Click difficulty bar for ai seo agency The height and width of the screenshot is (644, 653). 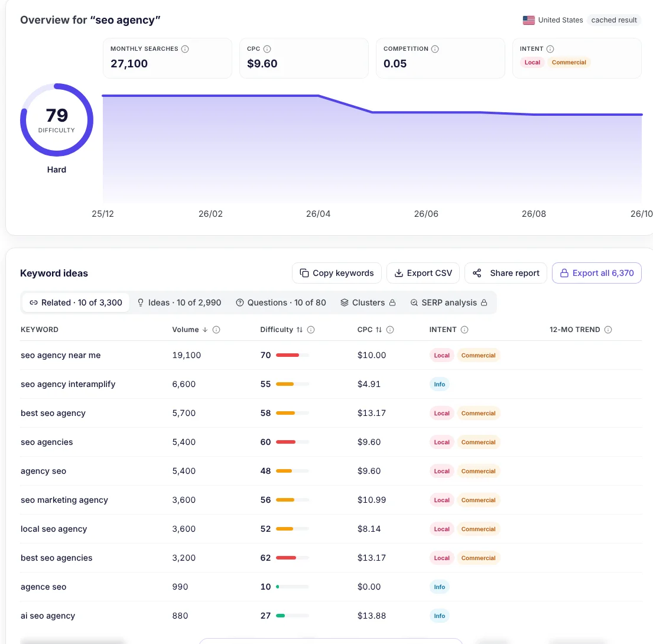[x=293, y=616]
